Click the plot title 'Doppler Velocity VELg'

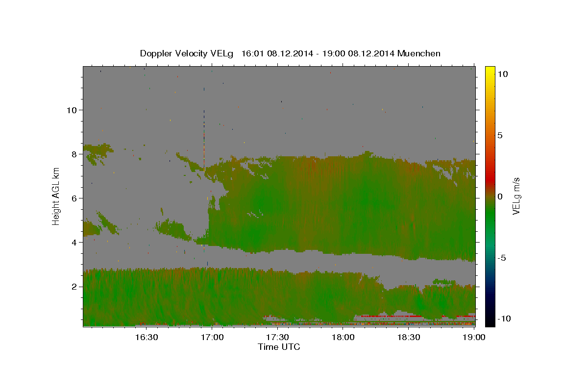click(x=187, y=53)
